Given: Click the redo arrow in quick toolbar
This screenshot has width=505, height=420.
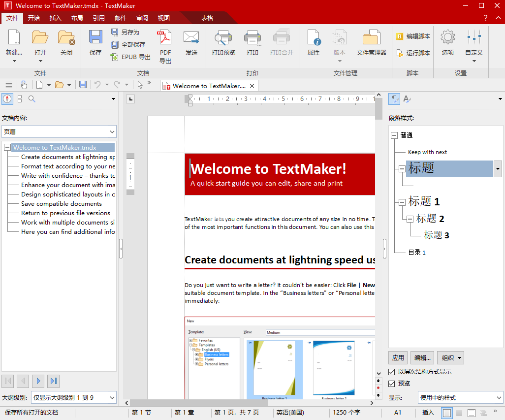Looking at the screenshot, I should (x=117, y=85).
